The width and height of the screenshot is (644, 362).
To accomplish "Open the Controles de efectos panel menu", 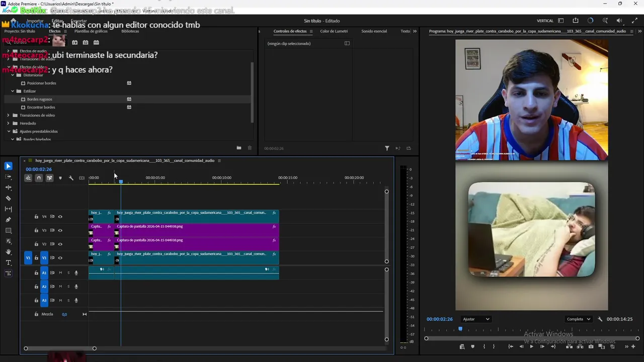I will point(311,31).
